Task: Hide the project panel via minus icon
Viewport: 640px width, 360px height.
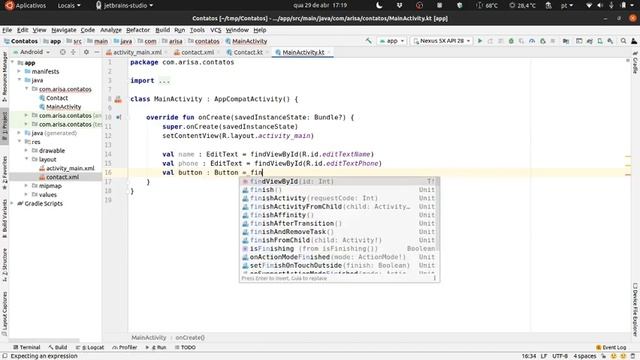Action: pyautogui.click(x=97, y=52)
